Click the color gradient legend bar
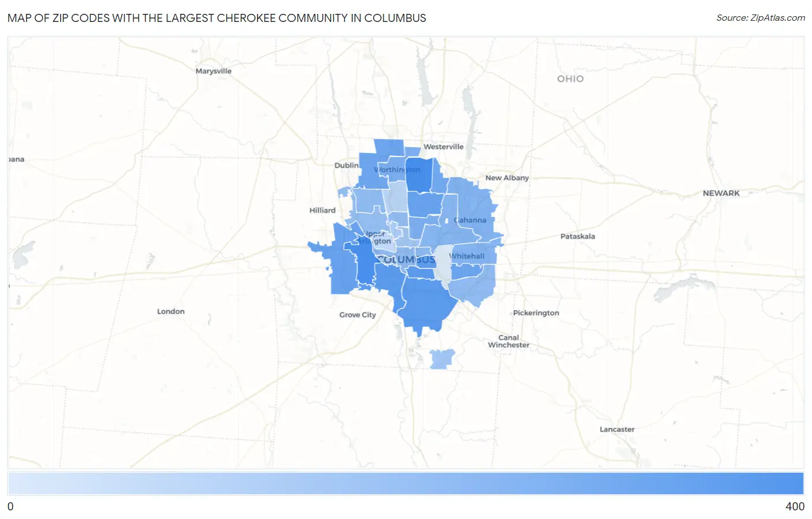812x519 pixels. pyautogui.click(x=406, y=484)
